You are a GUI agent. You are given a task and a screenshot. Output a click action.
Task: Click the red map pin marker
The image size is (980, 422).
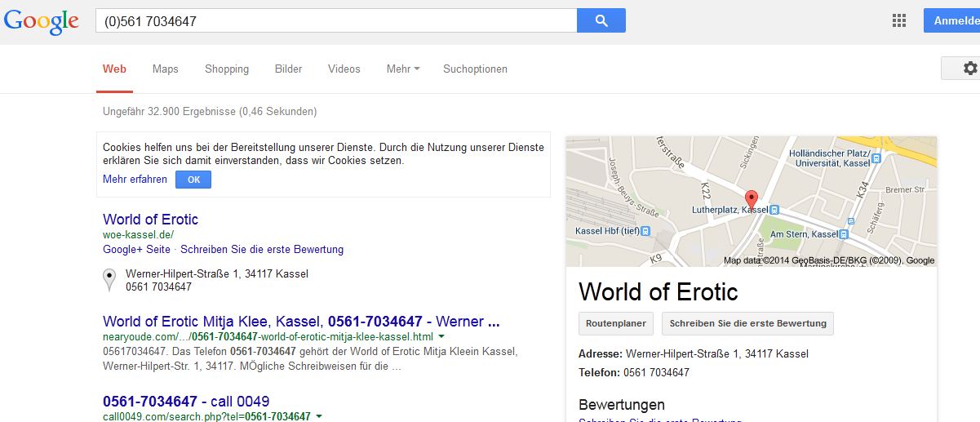pos(752,200)
